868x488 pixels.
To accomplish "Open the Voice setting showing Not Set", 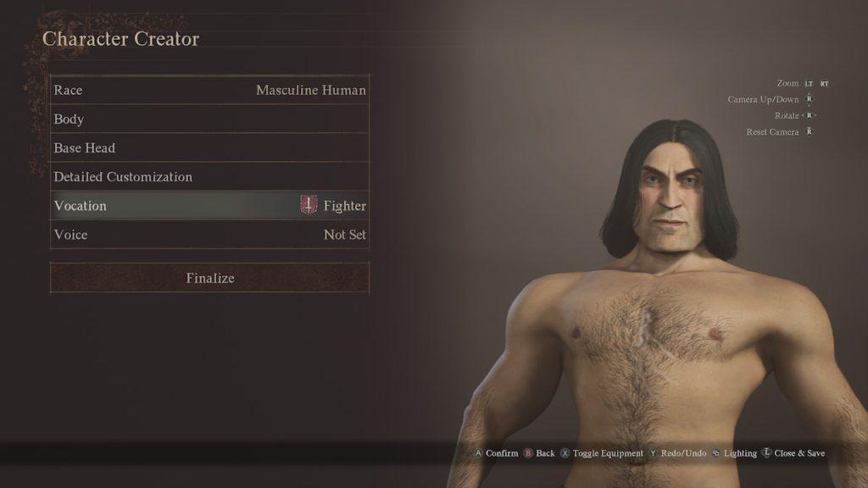I will point(210,234).
